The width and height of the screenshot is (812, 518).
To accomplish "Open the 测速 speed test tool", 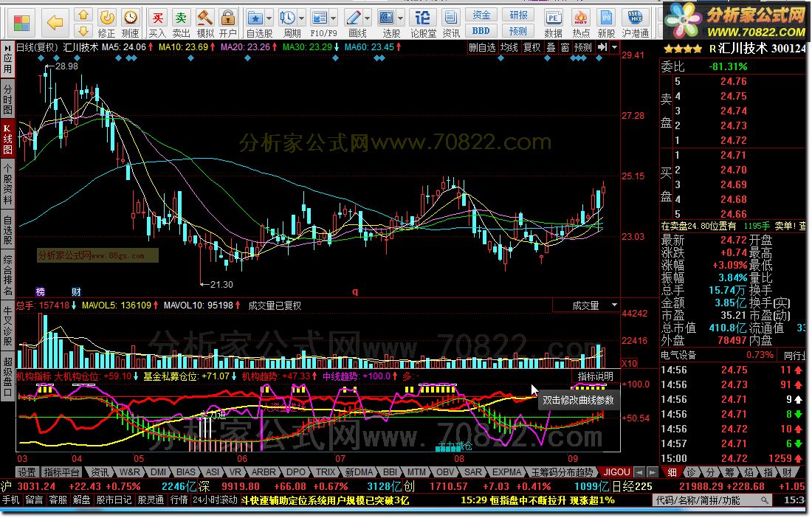I will coord(130,24).
